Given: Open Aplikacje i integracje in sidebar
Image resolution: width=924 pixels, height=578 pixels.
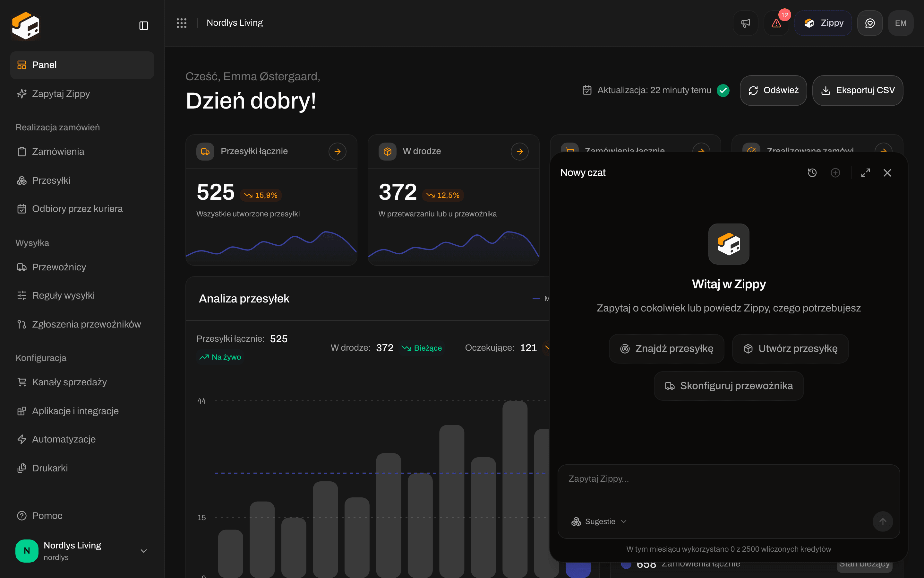Looking at the screenshot, I should (x=82, y=411).
